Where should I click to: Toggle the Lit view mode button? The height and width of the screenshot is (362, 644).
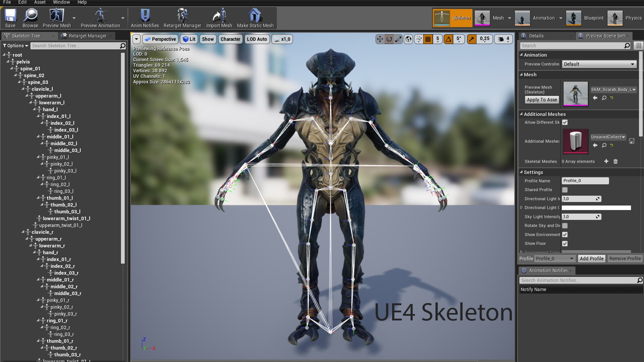click(x=189, y=39)
